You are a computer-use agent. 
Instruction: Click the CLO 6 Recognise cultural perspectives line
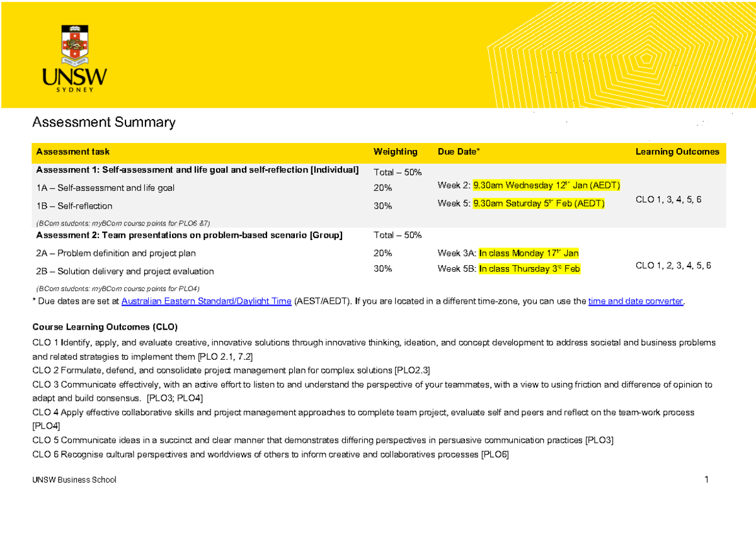[270, 454]
